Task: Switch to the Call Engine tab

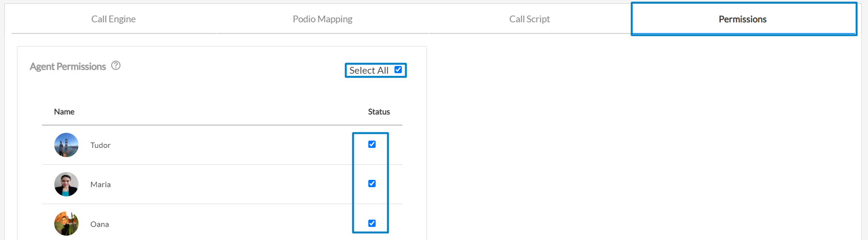Action: coord(113,19)
